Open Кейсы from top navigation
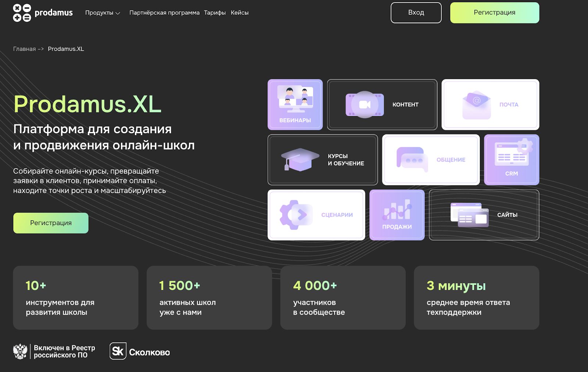 coord(240,13)
